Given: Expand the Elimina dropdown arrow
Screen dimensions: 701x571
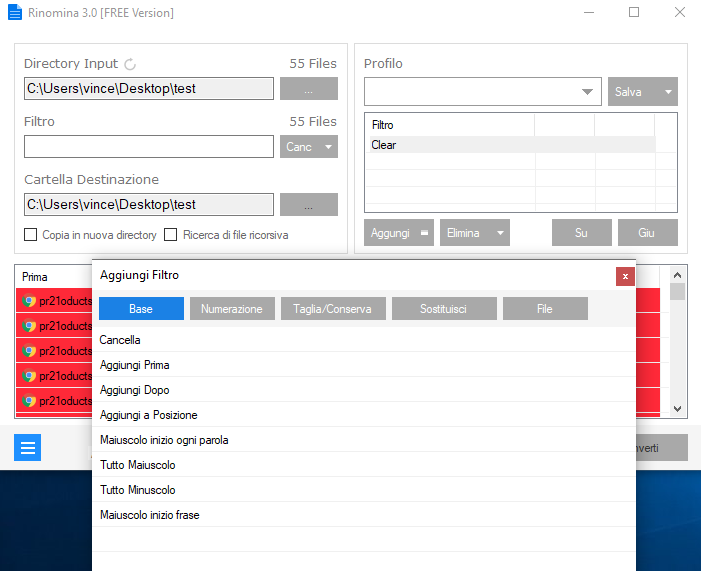Looking at the screenshot, I should (500, 233).
